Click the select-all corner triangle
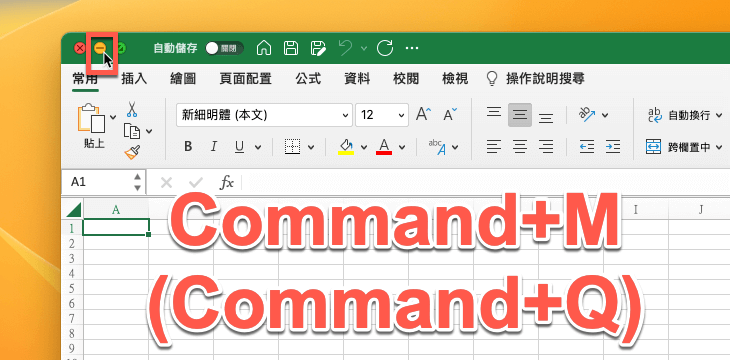Viewport: 731px width, 360px height. tap(73, 210)
